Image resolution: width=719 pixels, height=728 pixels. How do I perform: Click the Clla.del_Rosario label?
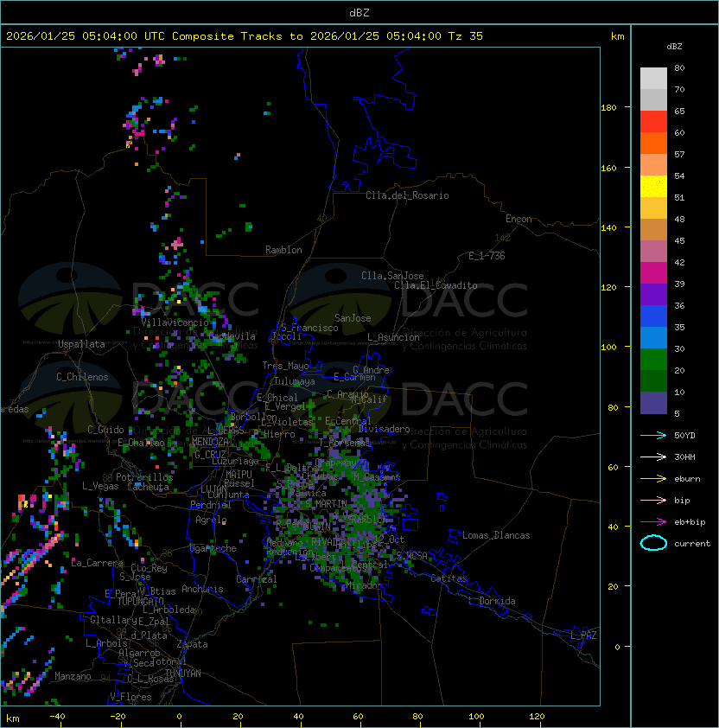coord(407,195)
